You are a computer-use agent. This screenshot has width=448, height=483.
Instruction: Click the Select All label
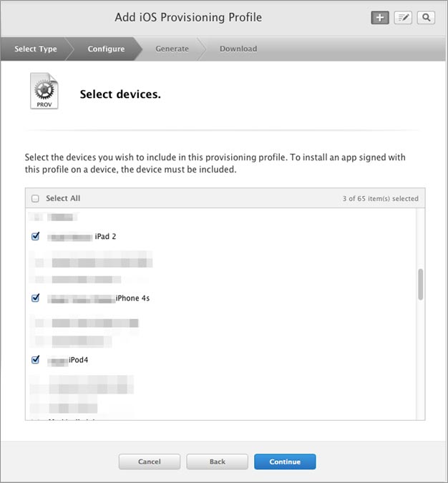pyautogui.click(x=63, y=198)
